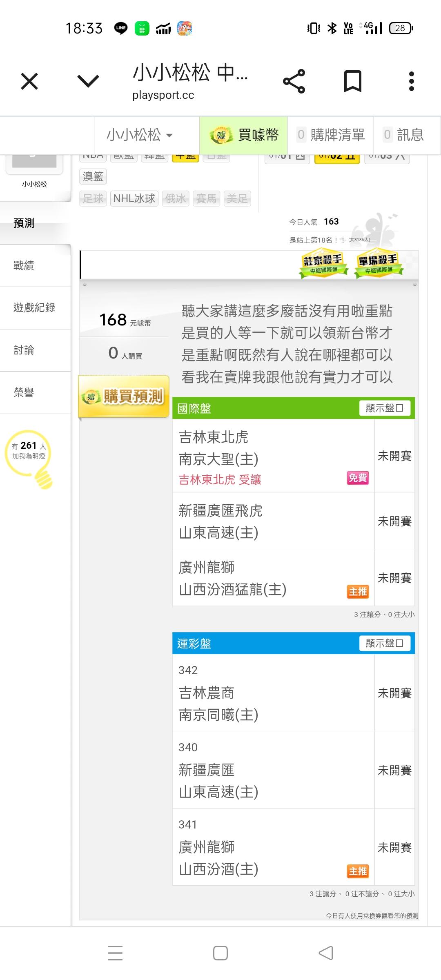
Task: Click the lightbulb 加我為明燈 icon
Action: coord(29,457)
